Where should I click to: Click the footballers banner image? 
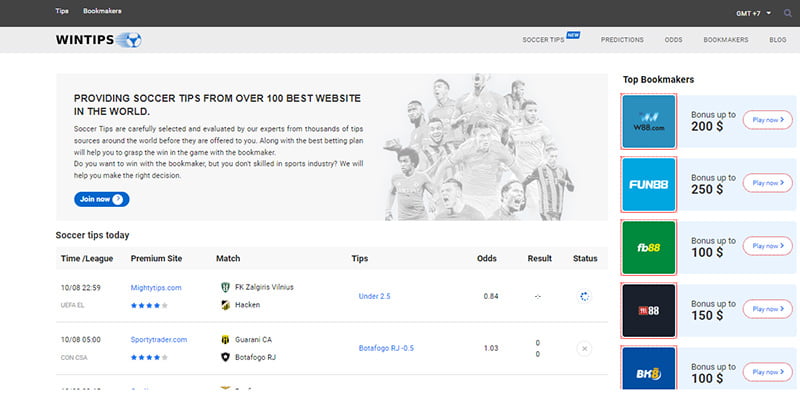tap(480, 147)
